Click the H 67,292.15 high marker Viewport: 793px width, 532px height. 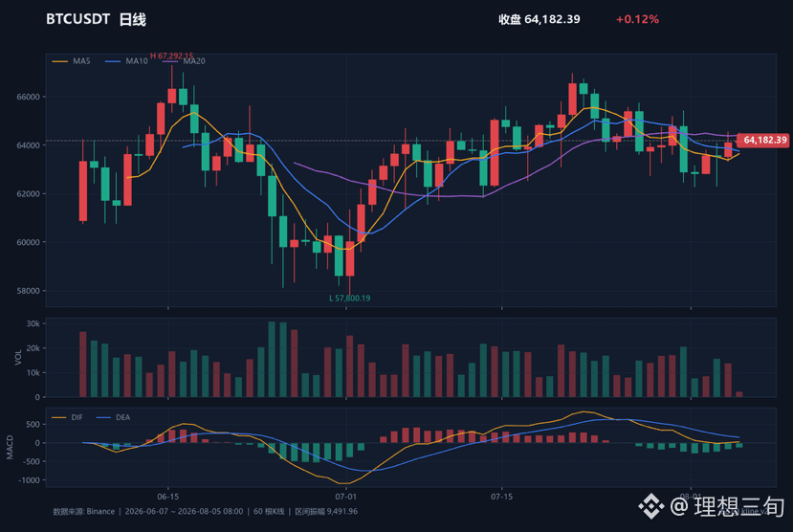click(x=172, y=55)
